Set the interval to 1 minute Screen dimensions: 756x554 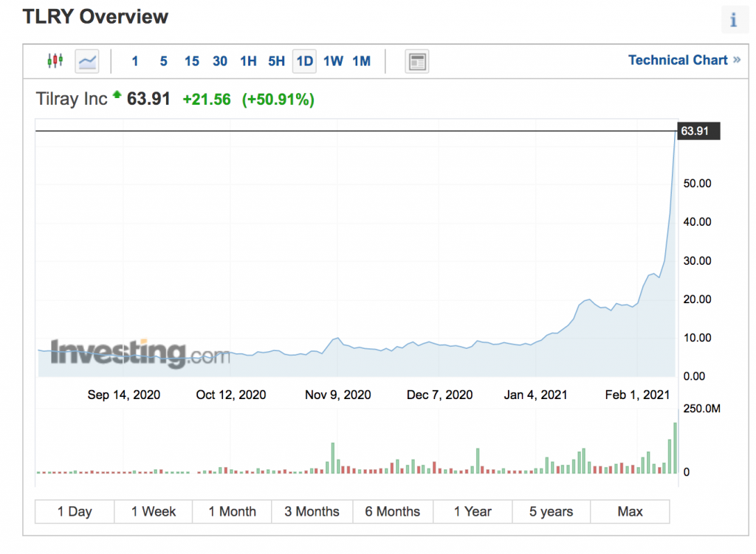tap(135, 61)
